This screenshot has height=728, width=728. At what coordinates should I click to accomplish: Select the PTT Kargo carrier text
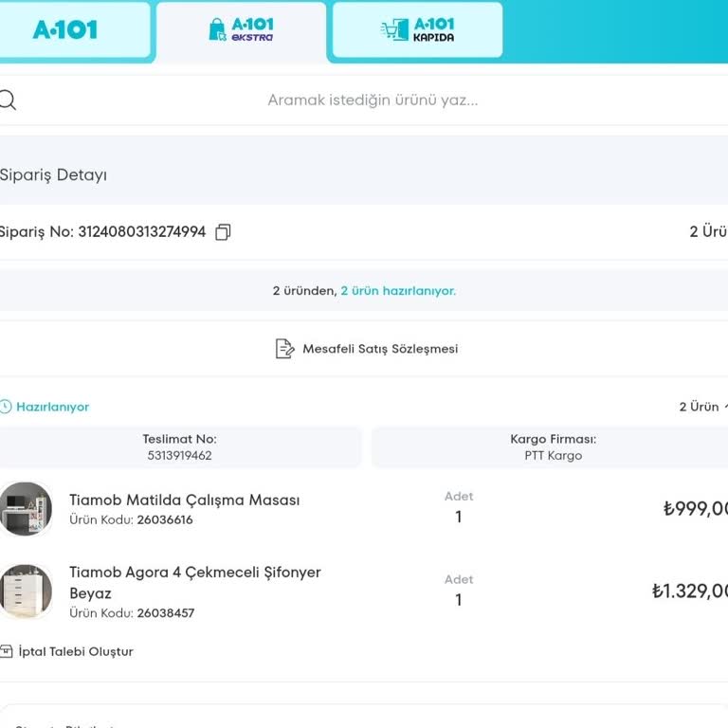[553, 455]
